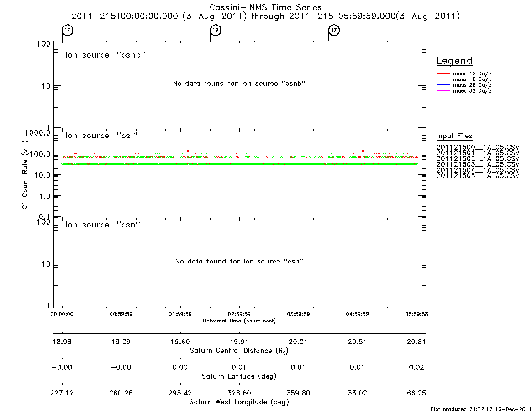This screenshot has width=532, height=411.
Task: Click the 20.21 distance value
Action: (x=298, y=342)
